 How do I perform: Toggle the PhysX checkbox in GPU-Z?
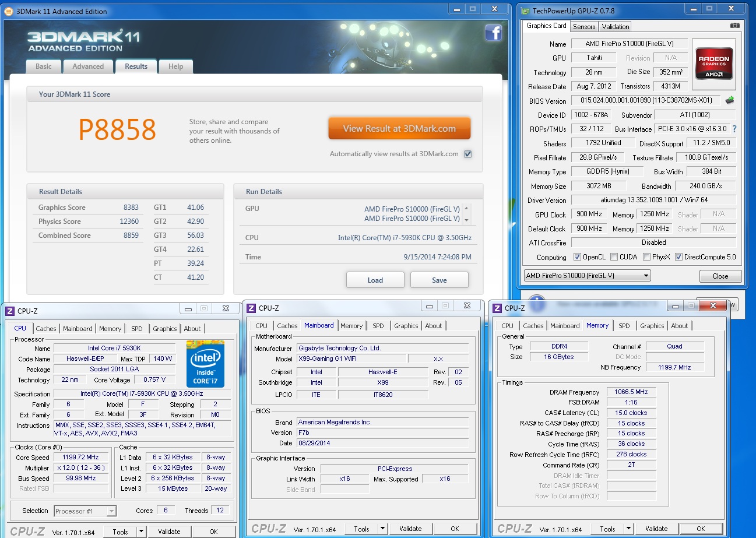pos(647,257)
